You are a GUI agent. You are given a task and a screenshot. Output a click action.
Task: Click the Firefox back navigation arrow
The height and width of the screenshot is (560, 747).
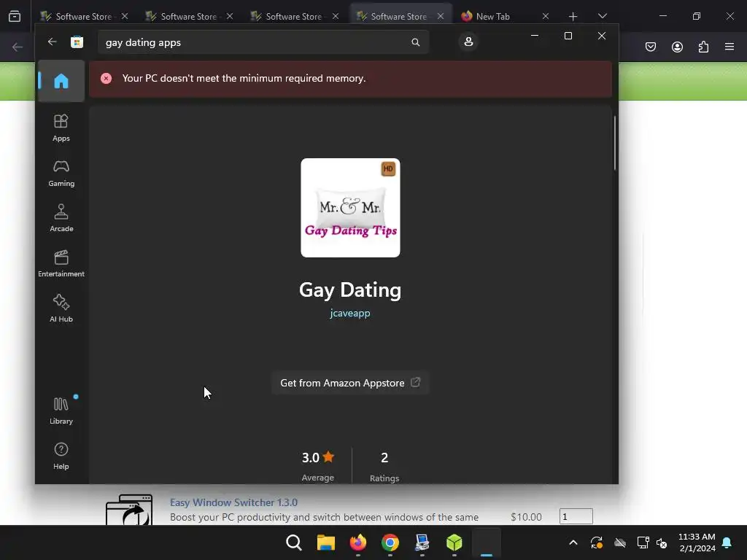click(x=18, y=47)
